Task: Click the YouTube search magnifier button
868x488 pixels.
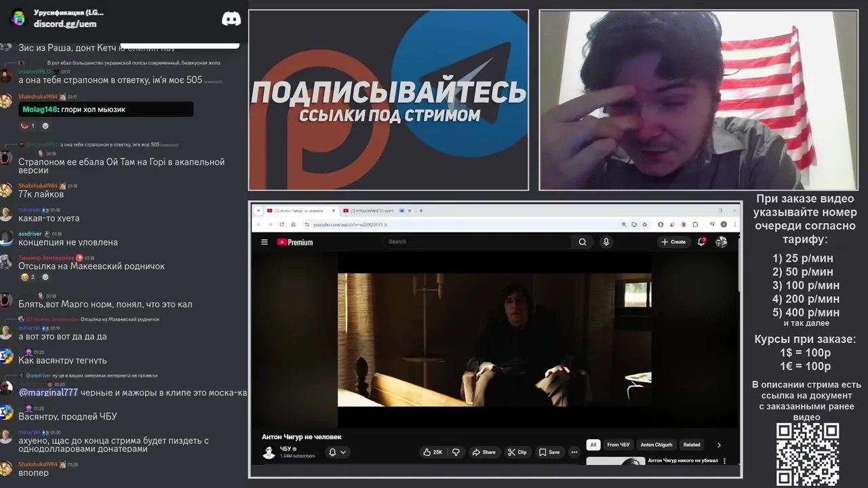Action: tap(583, 242)
